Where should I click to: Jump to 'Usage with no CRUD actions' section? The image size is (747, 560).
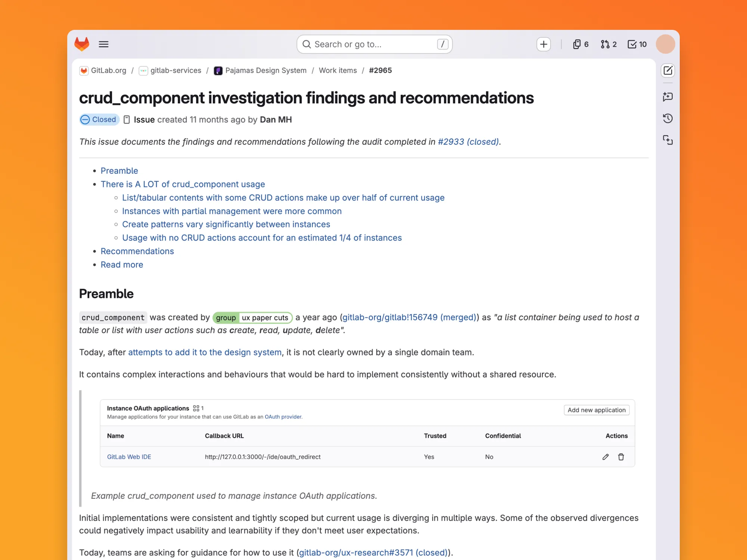coord(262,237)
